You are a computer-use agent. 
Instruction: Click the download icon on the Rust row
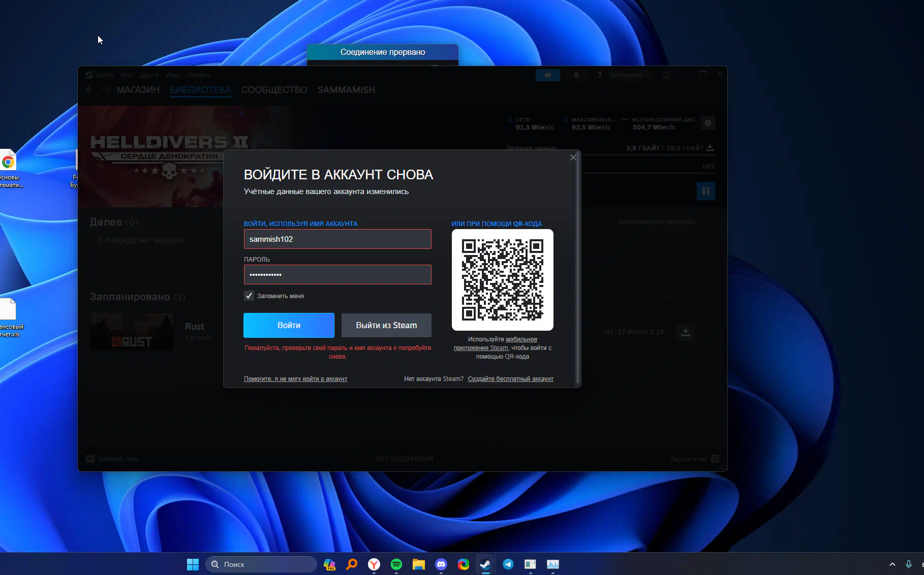(x=686, y=332)
